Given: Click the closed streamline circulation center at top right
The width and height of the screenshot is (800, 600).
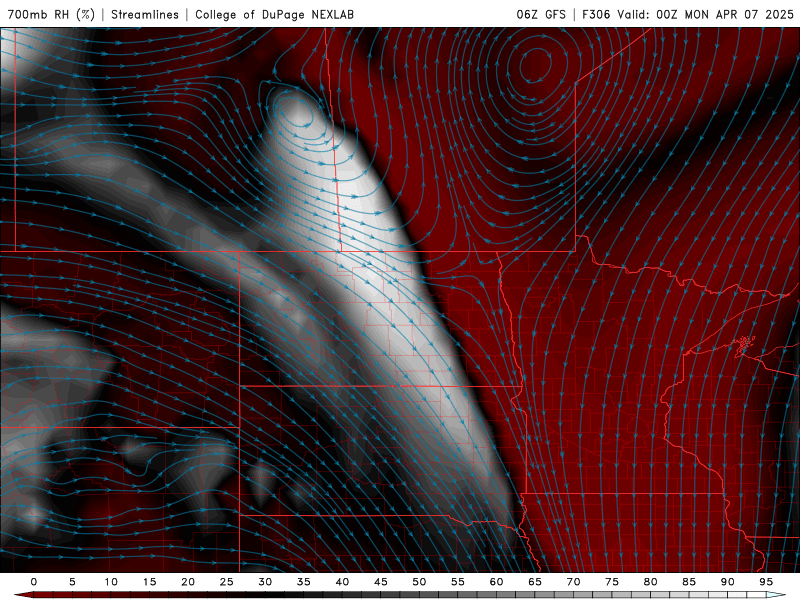Looking at the screenshot, I should pos(536,63).
